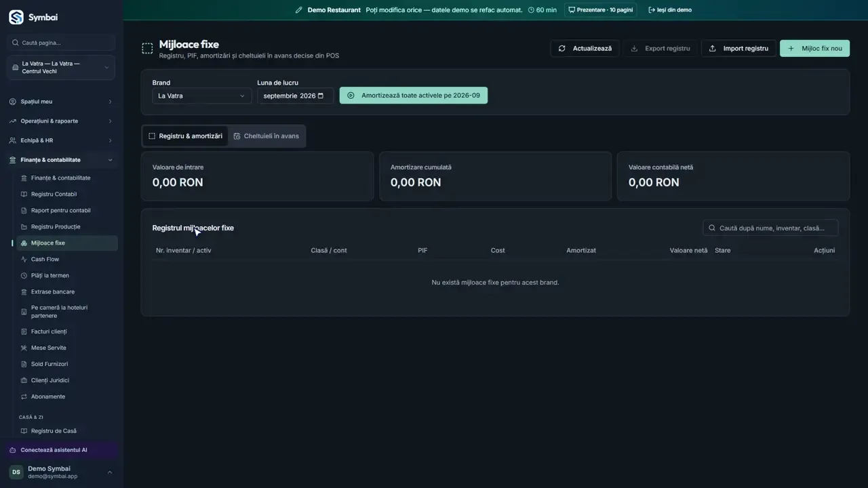Click the pencil icon beside Demo Restaurant

[x=299, y=10]
